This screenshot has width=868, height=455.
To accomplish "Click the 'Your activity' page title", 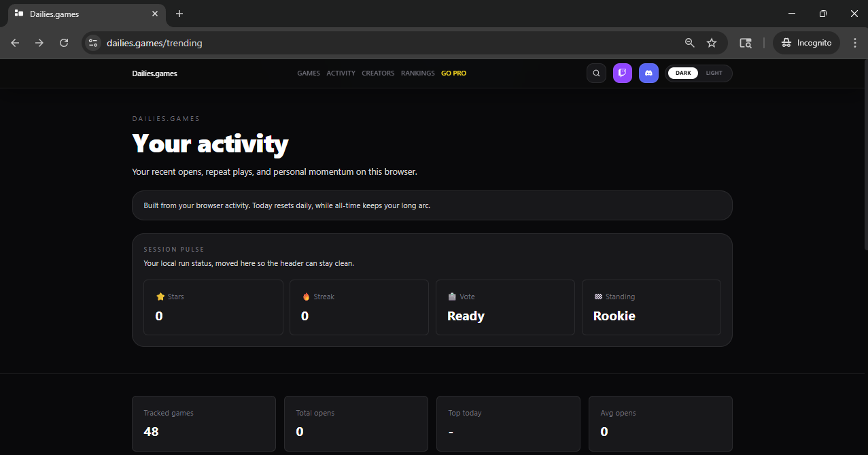I will tap(210, 144).
